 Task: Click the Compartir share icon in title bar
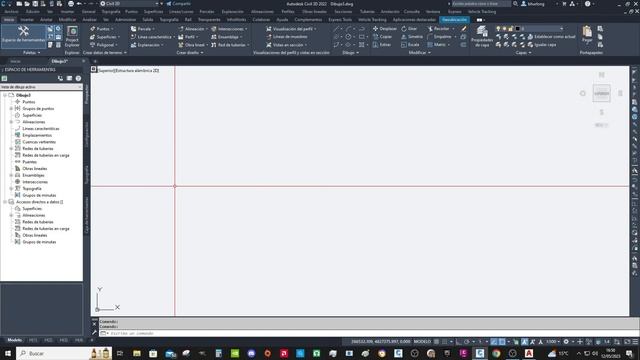click(178, 4)
